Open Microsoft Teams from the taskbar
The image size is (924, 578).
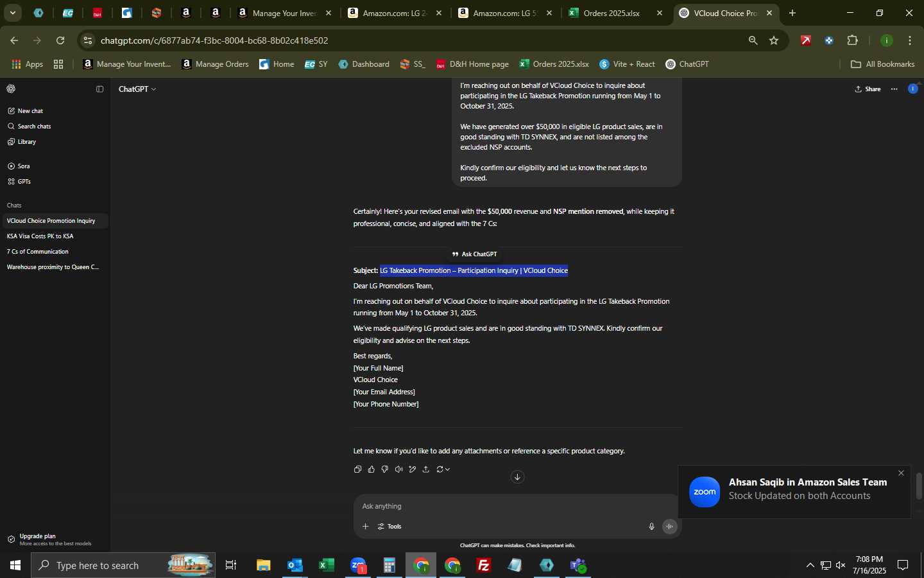(578, 565)
